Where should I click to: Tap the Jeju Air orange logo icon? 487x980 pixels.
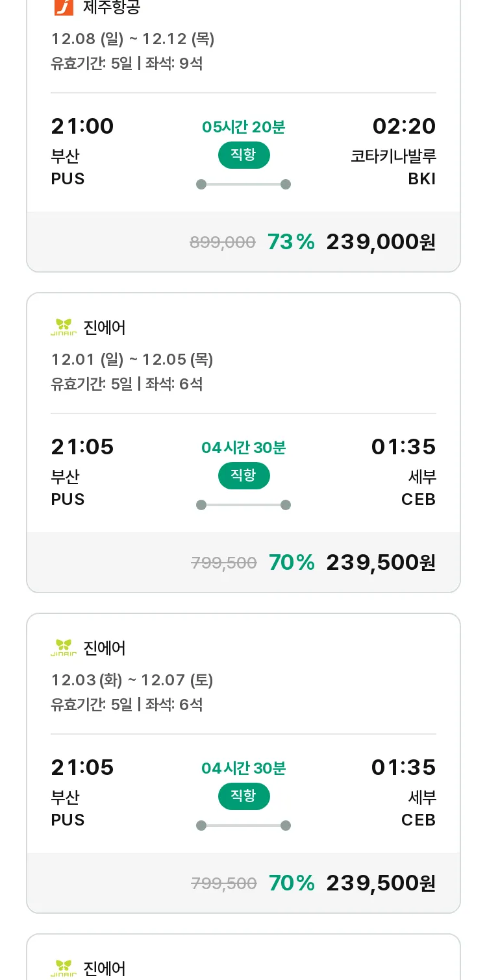[64, 7]
